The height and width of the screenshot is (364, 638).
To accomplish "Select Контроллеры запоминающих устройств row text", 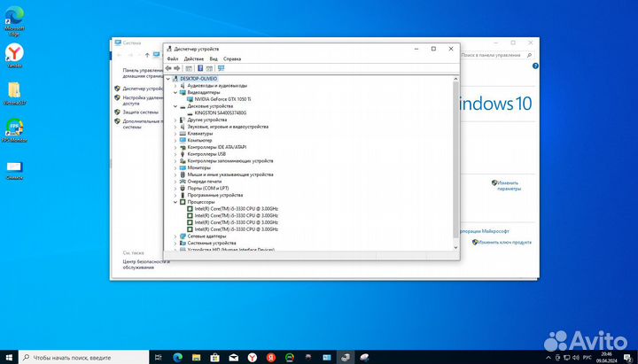I will coord(230,161).
